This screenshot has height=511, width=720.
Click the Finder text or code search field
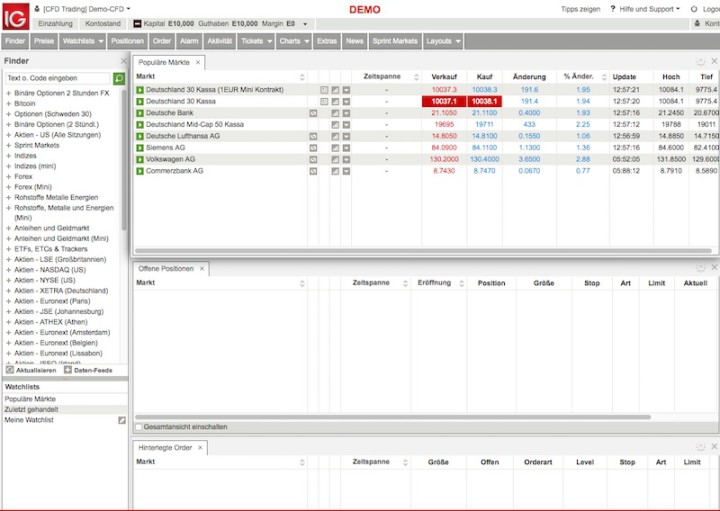[x=58, y=78]
